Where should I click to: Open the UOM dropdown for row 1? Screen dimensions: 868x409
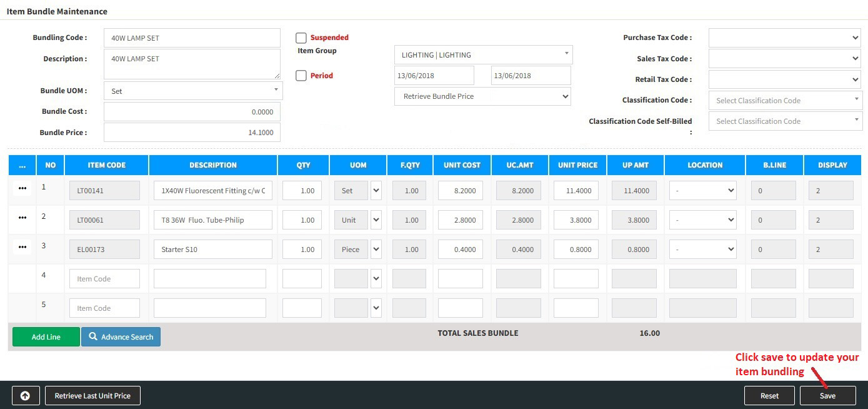(376, 191)
